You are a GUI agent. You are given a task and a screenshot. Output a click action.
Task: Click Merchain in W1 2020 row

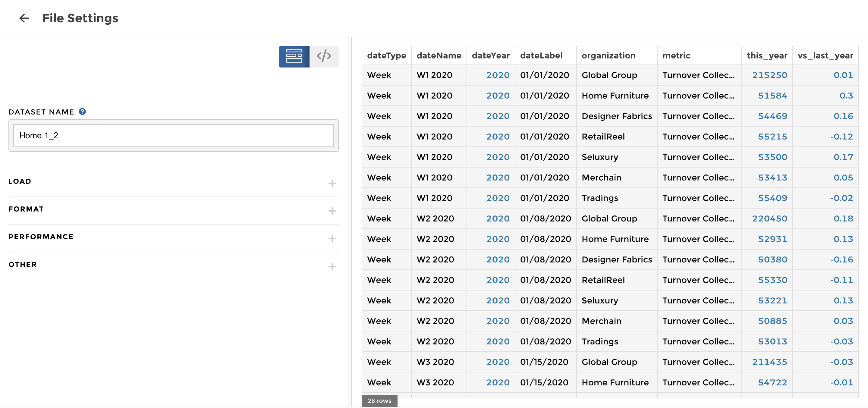pyautogui.click(x=602, y=177)
